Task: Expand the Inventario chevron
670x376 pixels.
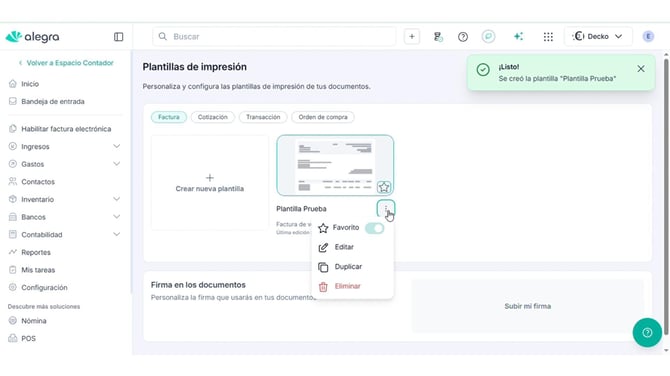Action: point(117,199)
